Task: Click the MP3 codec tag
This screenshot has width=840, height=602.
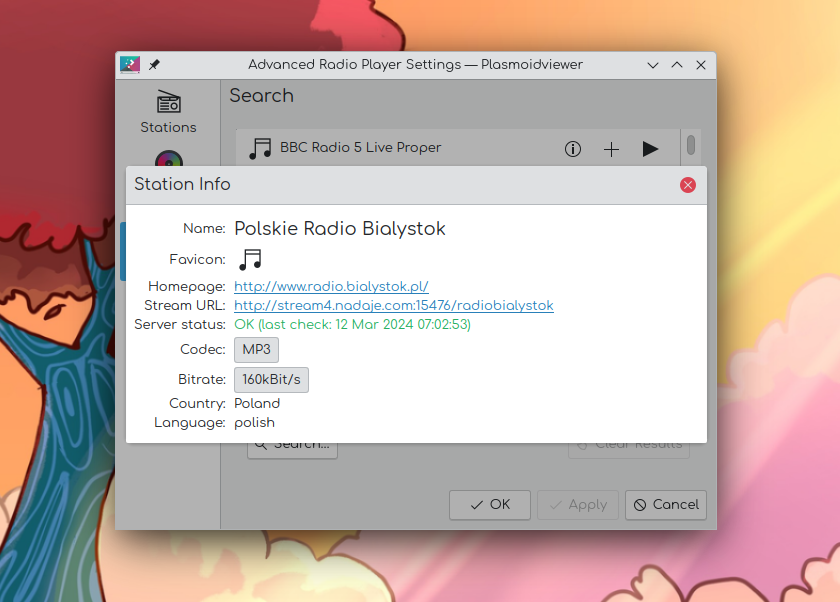Action: 256,350
